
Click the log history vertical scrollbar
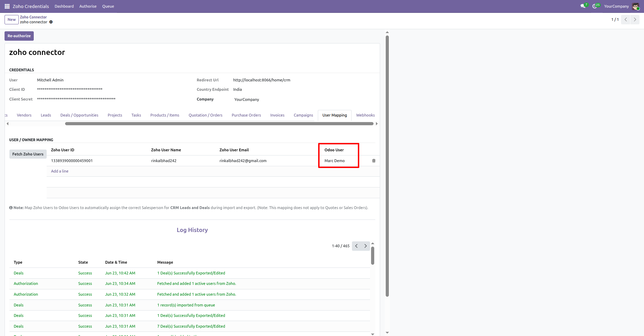tap(372, 256)
